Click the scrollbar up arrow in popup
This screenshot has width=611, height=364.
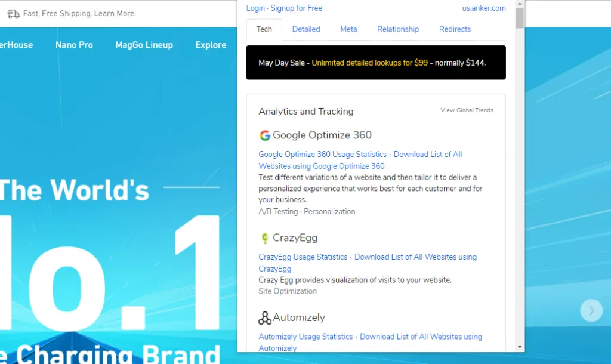pos(520,4)
